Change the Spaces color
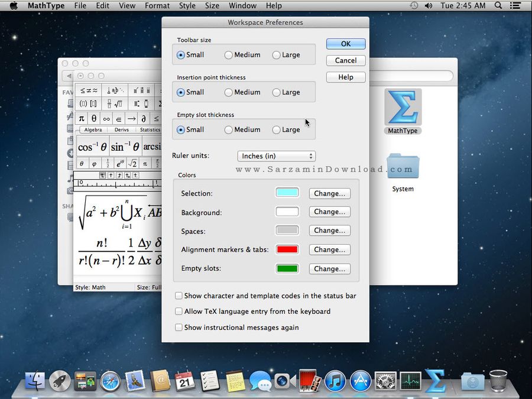Image resolution: width=532 pixels, height=399 pixels. pos(329,231)
